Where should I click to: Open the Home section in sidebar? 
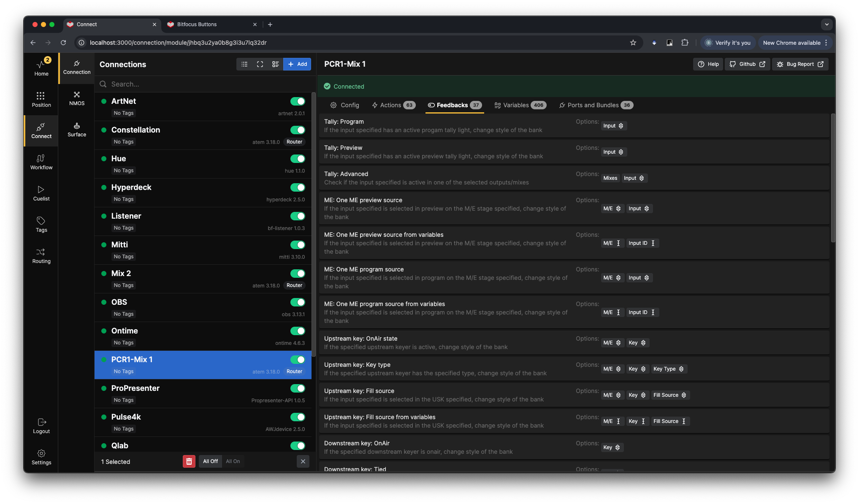pos(41,68)
